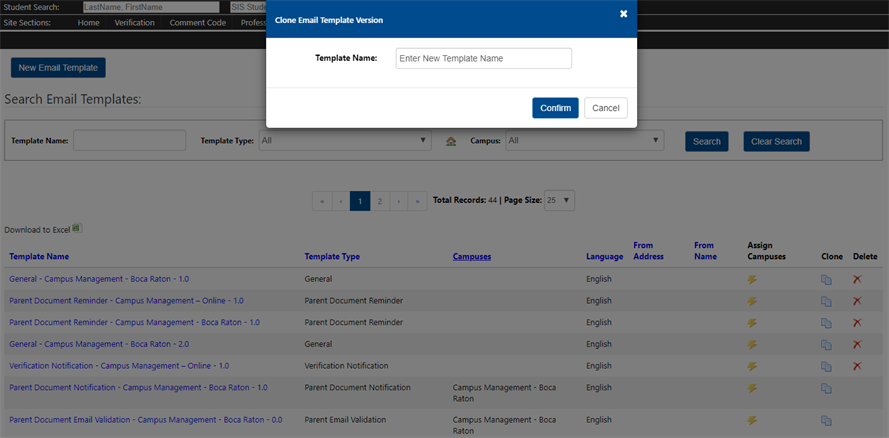Open the Home site section
Viewport: 889px width, 438px height.
point(88,23)
